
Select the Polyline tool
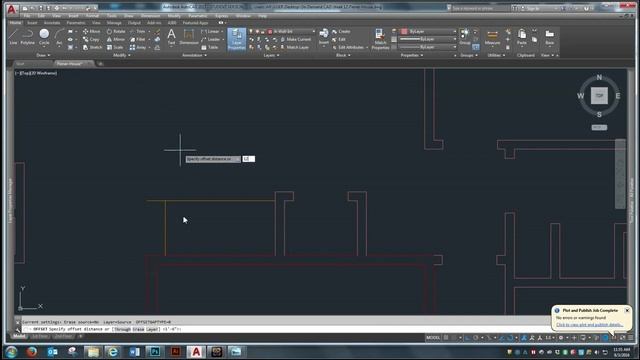click(27, 36)
